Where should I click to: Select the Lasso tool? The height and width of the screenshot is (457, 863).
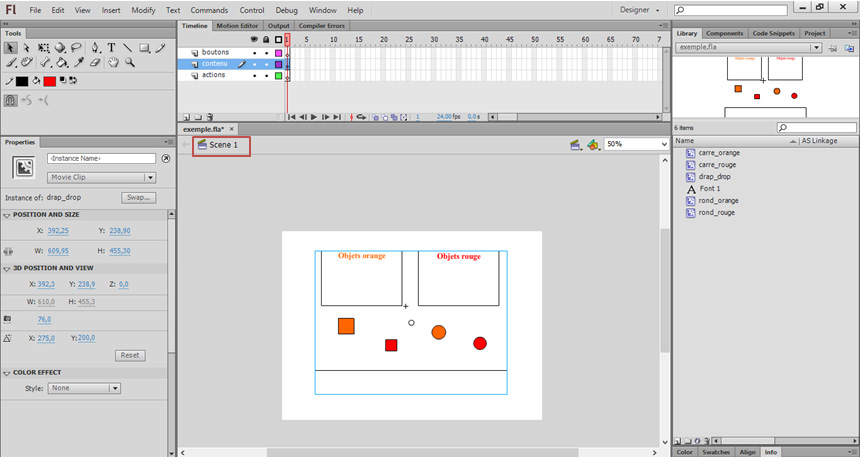[x=76, y=47]
